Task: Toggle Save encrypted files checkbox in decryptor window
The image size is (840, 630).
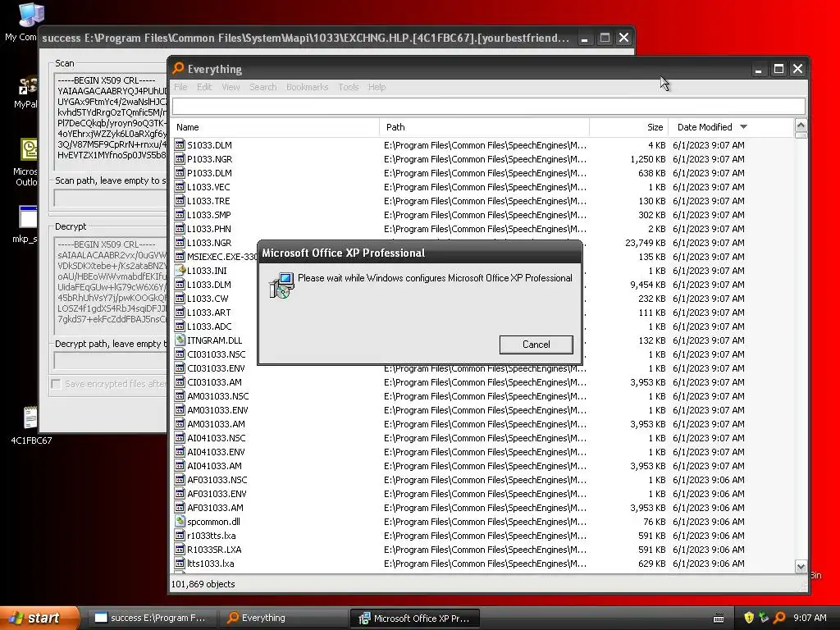Action: [x=56, y=384]
